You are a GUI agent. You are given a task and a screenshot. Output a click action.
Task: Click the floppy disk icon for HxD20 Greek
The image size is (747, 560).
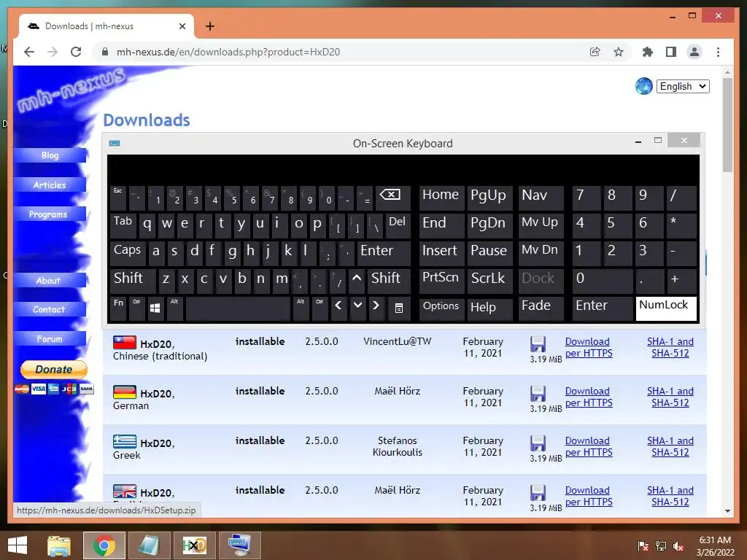click(x=538, y=443)
